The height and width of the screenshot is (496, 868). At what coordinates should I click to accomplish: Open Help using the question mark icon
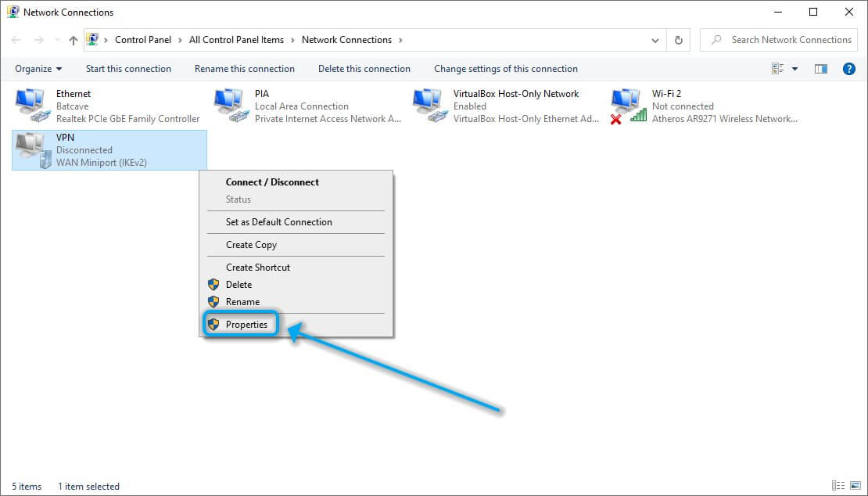(x=849, y=68)
